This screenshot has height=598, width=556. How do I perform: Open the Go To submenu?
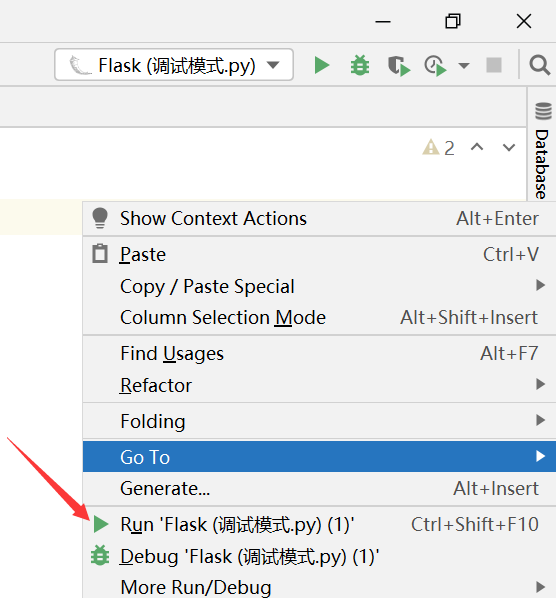[319, 457]
